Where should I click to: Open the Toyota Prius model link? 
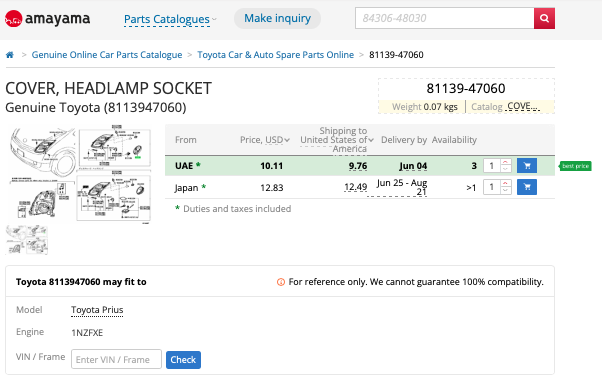[x=97, y=310]
